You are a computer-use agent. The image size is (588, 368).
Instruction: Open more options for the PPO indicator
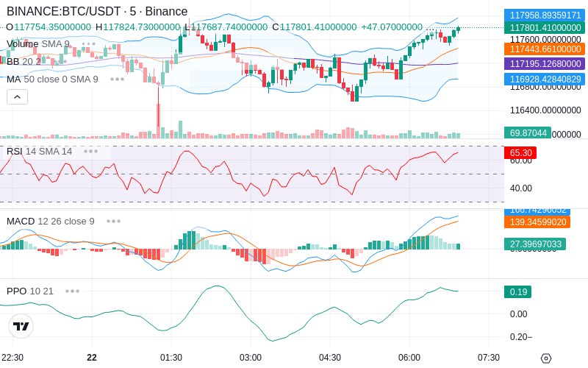coord(72,291)
